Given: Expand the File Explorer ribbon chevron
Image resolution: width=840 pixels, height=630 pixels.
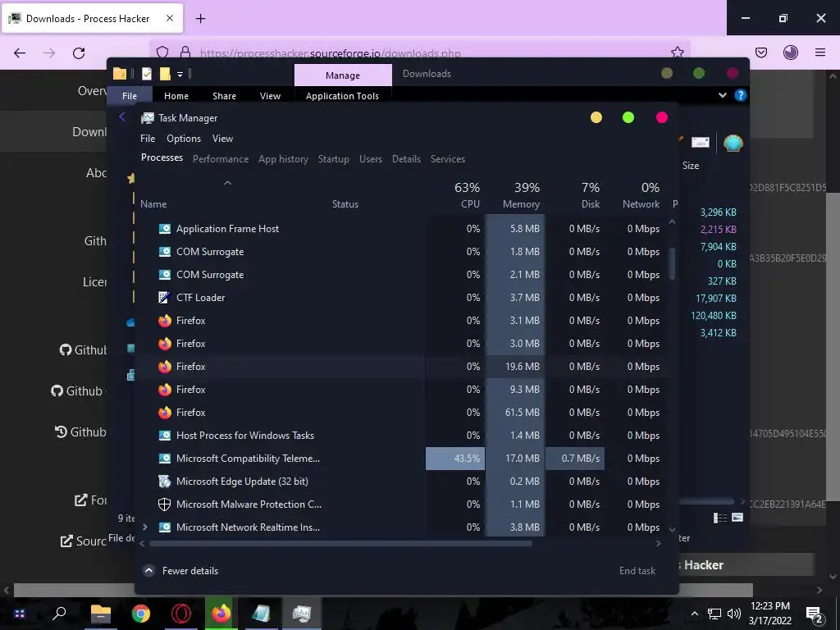Looking at the screenshot, I should coord(722,95).
